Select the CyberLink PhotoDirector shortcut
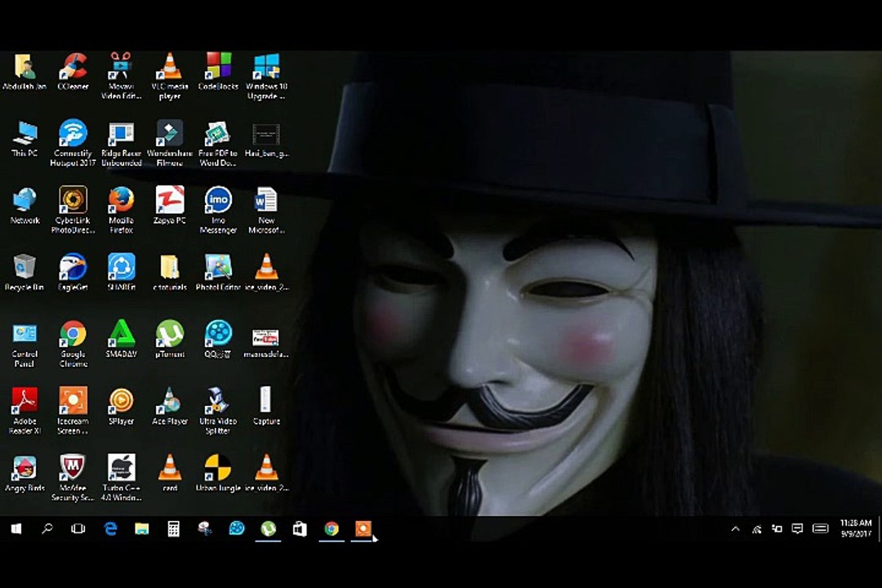 click(73, 210)
